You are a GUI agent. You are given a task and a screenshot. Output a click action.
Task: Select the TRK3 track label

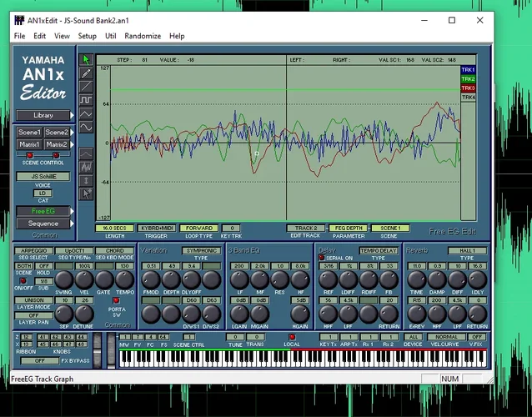click(x=468, y=88)
